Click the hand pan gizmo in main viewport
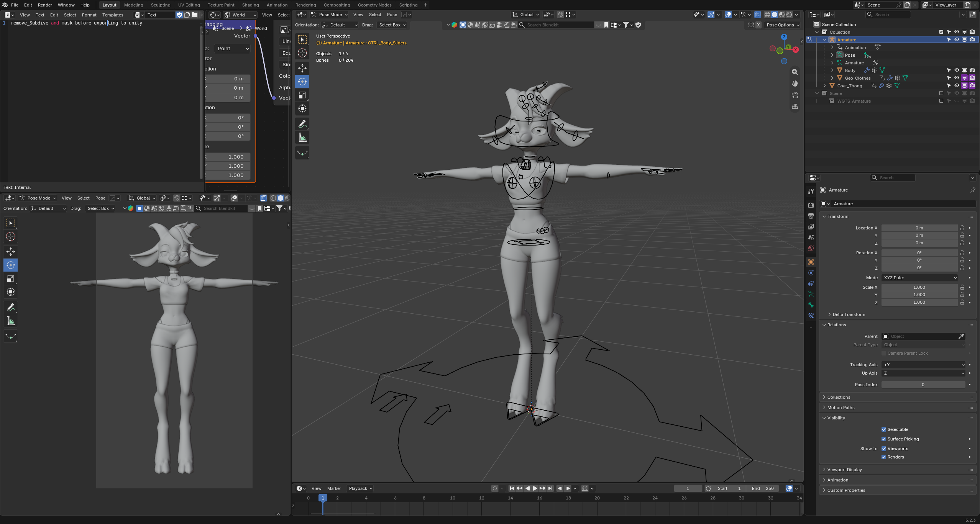 click(x=795, y=84)
